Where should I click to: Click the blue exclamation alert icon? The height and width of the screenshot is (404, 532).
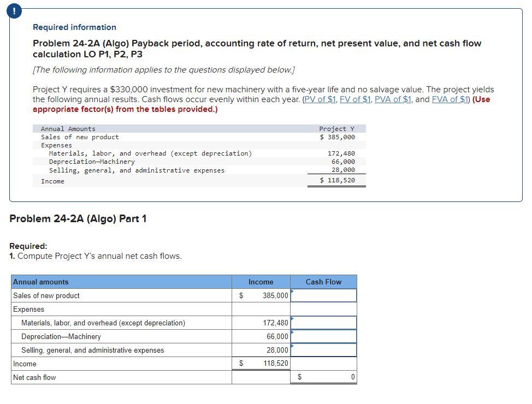pyautogui.click(x=14, y=11)
